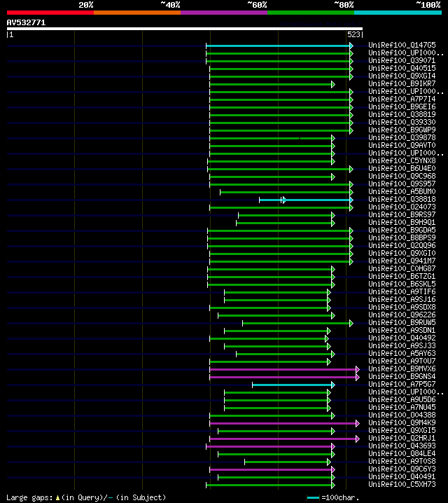Click the UniRef100_Q9S957 entry
The height and width of the screenshot is (503, 448).
click(x=402, y=184)
